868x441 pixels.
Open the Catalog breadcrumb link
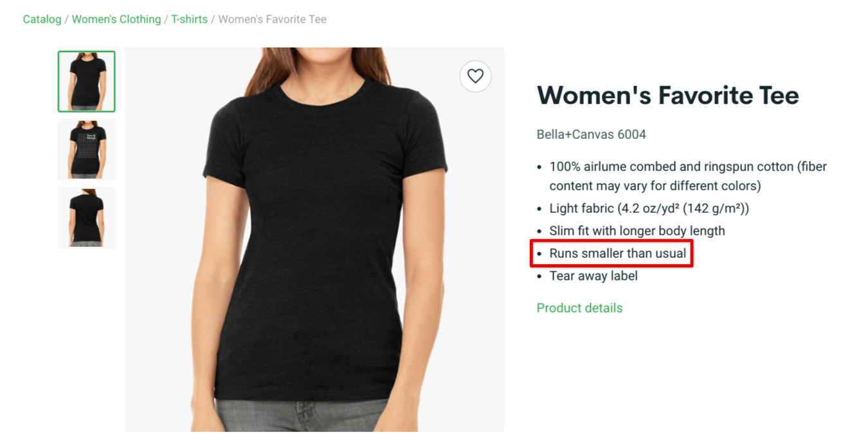click(42, 19)
